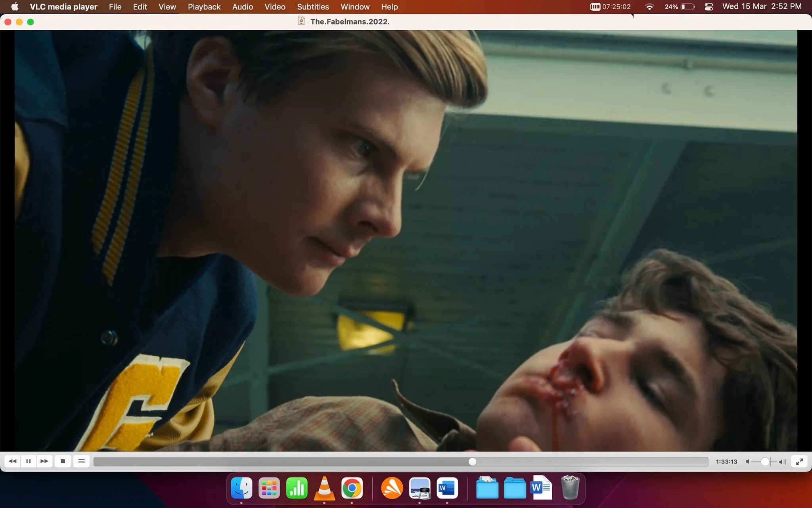Open the Audio menu
Image resolution: width=812 pixels, height=508 pixels.
tap(243, 7)
